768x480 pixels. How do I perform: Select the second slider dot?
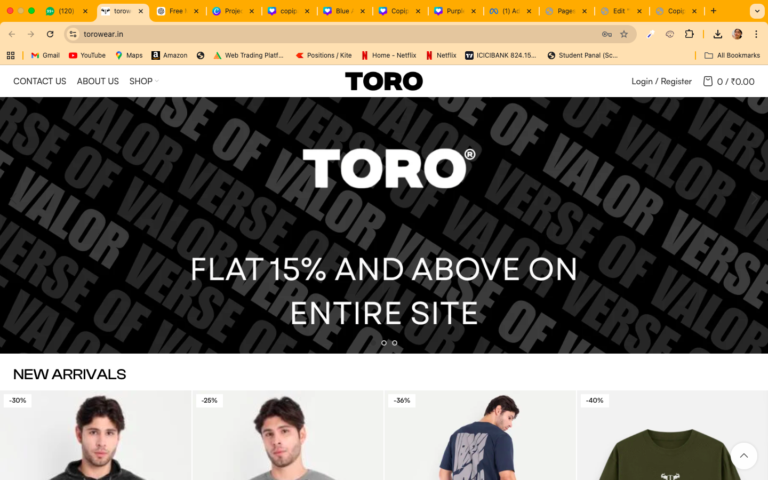coord(394,343)
